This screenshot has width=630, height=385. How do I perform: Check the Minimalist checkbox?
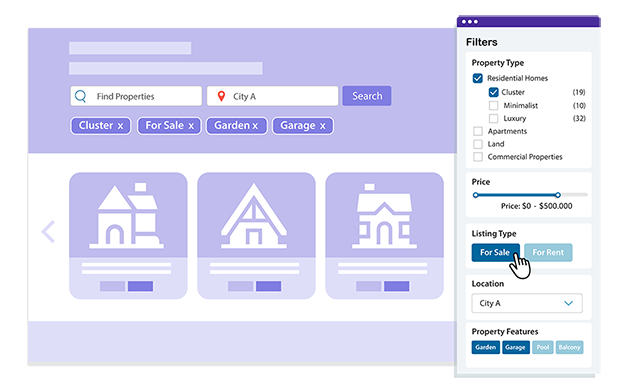click(x=493, y=105)
